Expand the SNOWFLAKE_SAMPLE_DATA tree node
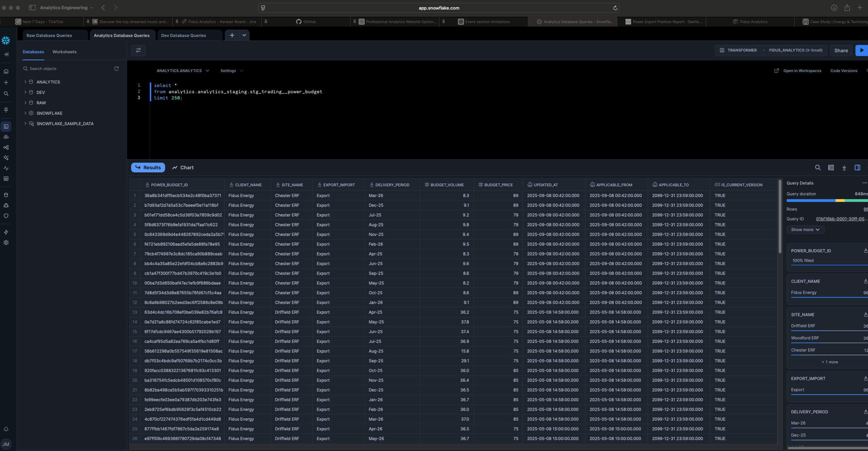Image resolution: width=868 pixels, height=451 pixels. point(25,124)
